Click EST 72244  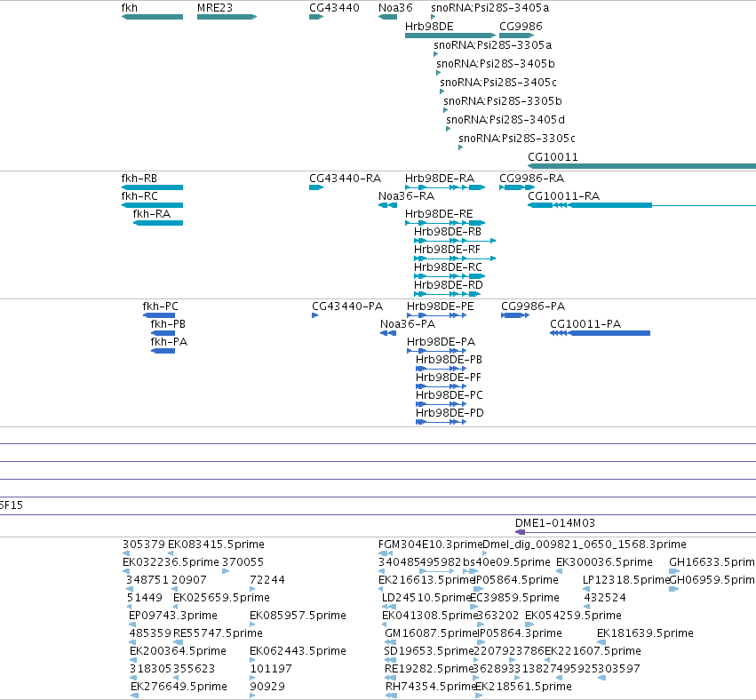252,589
